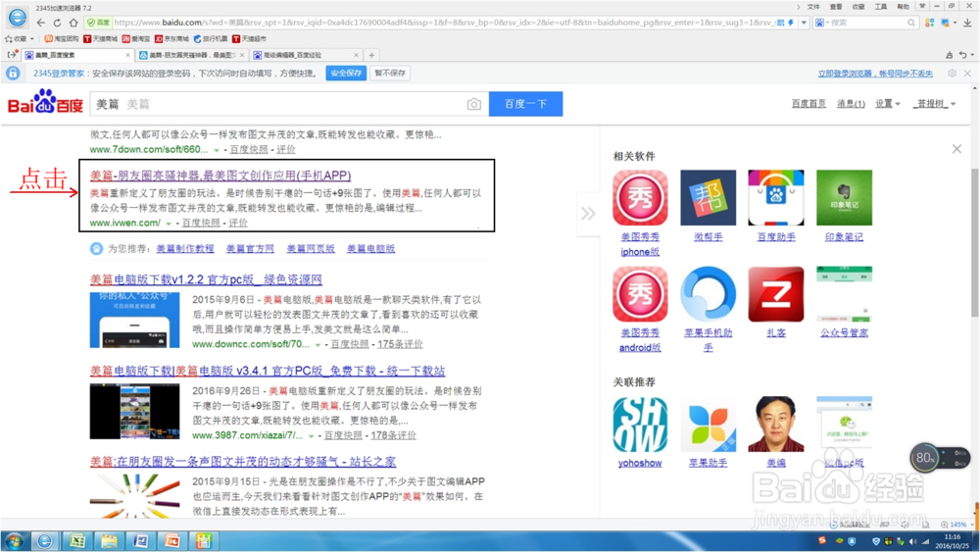
Task: Open the 帮助 menu
Action: (x=904, y=7)
